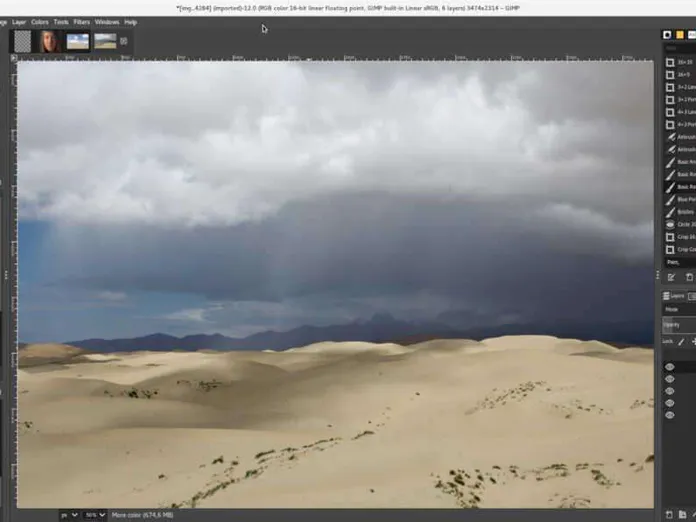This screenshot has width=696, height=522.
Task: Select the portrait face image tab thumbnail
Action: pyautogui.click(x=50, y=41)
